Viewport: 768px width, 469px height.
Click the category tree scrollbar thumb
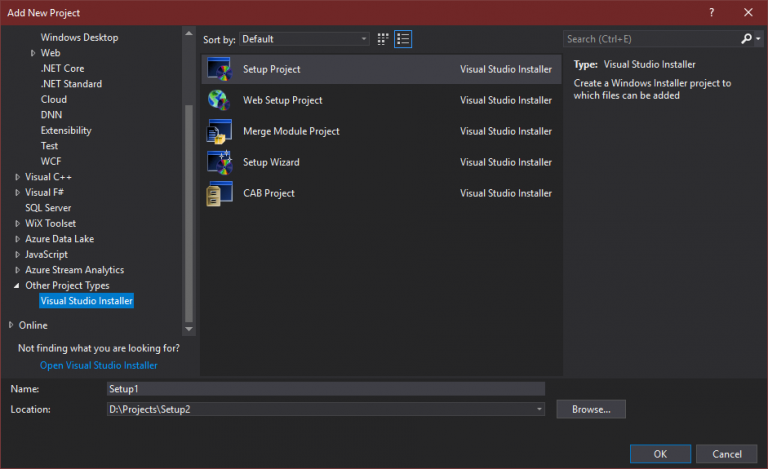189,213
